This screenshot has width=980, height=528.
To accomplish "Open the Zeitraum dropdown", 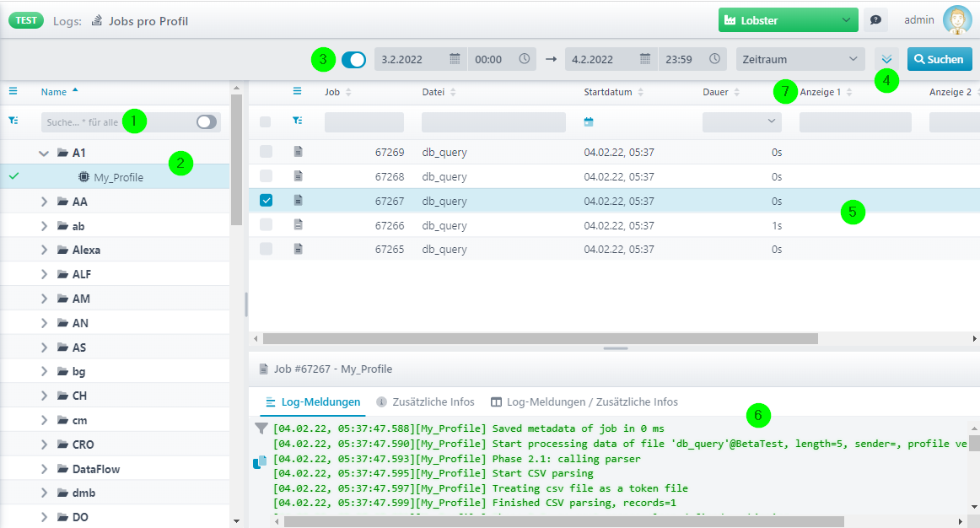I will tap(800, 59).
